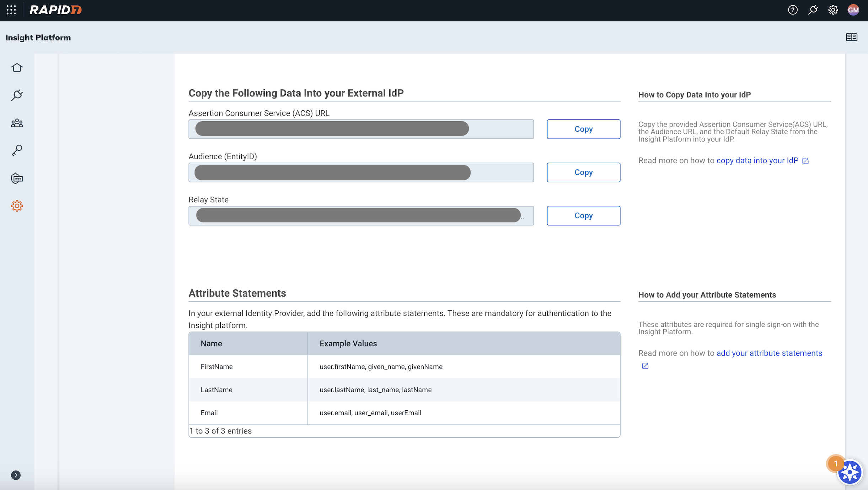Open 'copy data into your IdP' link
868x490 pixels.
757,161
